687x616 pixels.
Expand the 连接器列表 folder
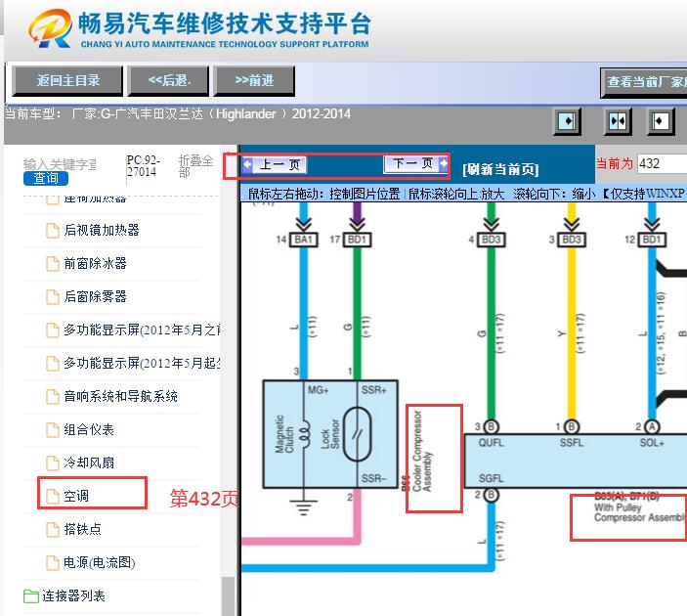click(73, 595)
